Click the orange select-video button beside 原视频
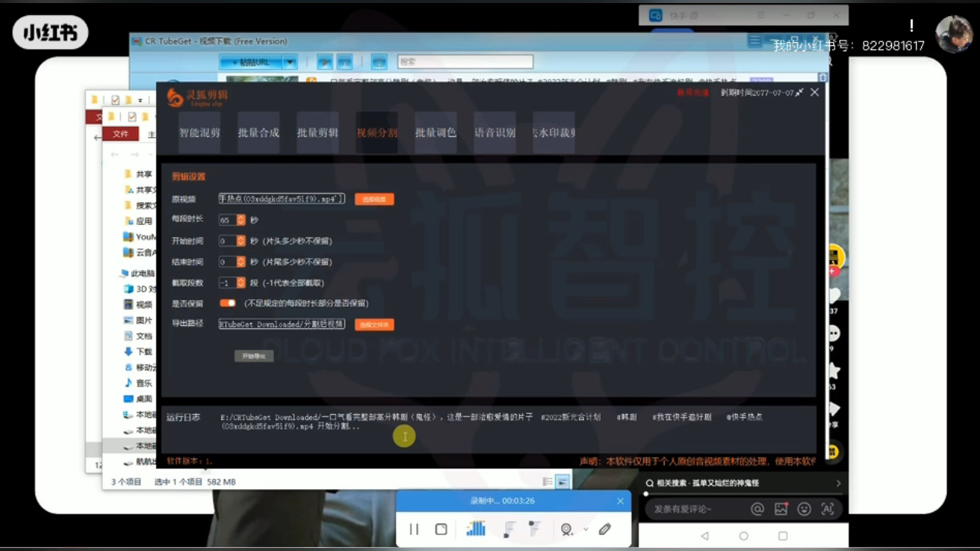 (x=374, y=199)
